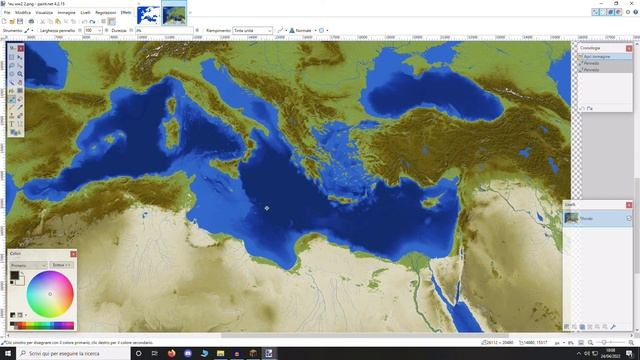Click the Durezza hardness input field
Image resolution: width=640 pixels, height=360 pixels.
164,31
